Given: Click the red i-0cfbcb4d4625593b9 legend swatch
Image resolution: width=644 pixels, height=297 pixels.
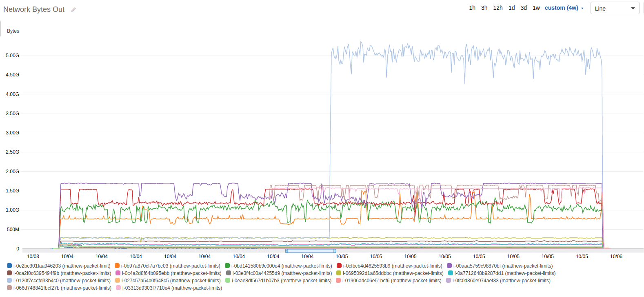Looking at the screenshot, I should pyautogui.click(x=339, y=266).
